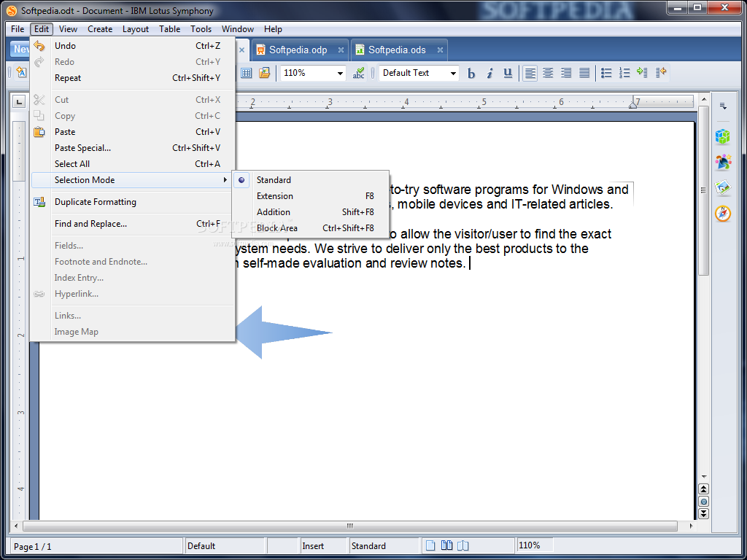This screenshot has height=560, width=747.
Task: Click the green-arrow indent icon
Action: [x=642, y=72]
